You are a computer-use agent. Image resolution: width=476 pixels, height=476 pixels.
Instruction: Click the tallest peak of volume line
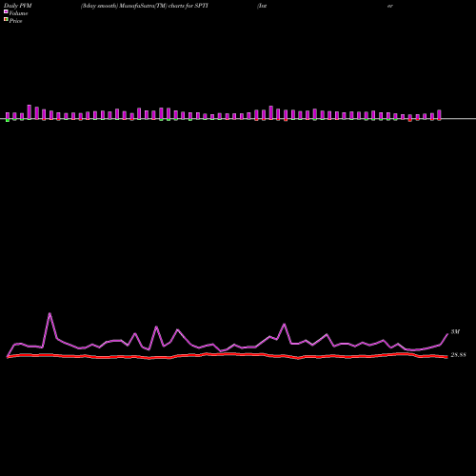click(50, 314)
